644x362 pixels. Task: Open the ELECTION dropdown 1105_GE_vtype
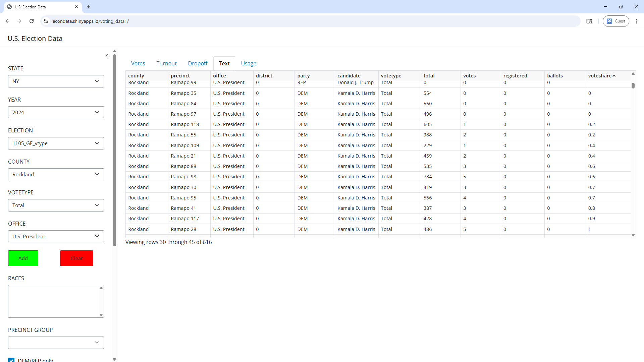56,143
